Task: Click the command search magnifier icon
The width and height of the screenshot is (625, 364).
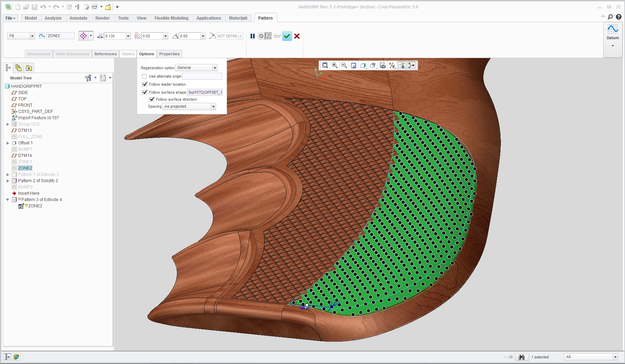Action: [x=610, y=17]
